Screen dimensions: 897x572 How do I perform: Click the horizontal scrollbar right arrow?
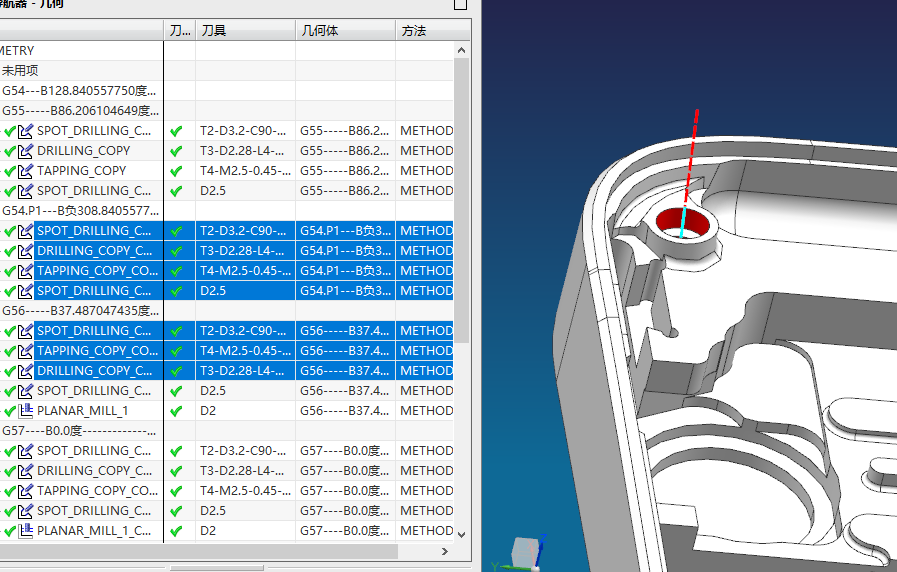point(445,551)
